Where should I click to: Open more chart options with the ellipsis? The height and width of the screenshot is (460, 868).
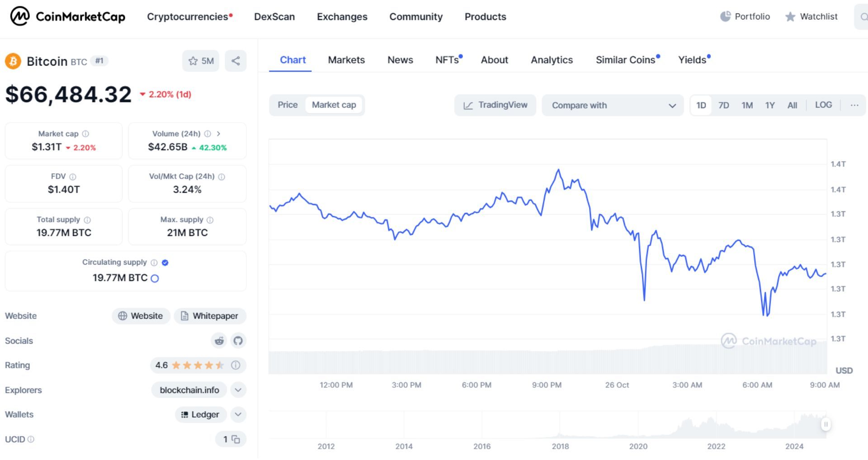[x=854, y=105]
